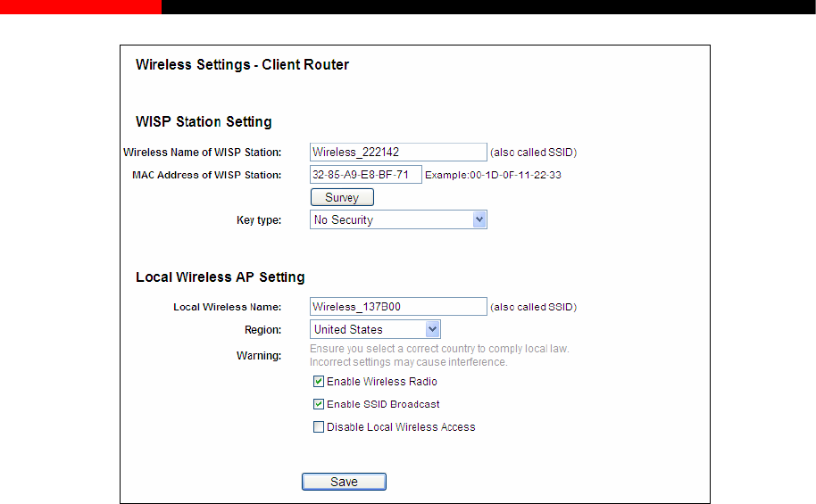Click the 'Example:00-1D-0F-11-22-33' hint text
Image resolution: width=816 pixels, height=504 pixels.
click(x=493, y=175)
